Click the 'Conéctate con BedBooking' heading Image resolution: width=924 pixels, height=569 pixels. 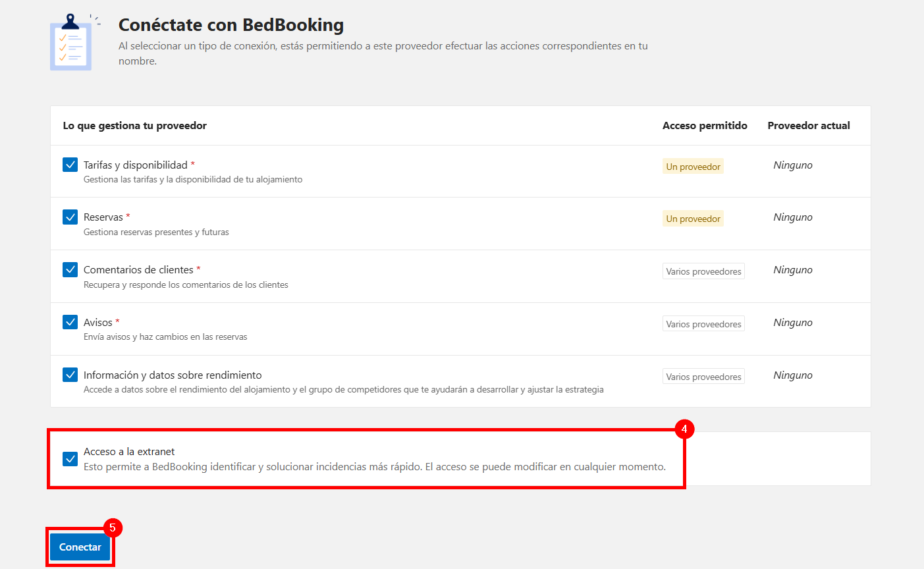click(x=231, y=25)
